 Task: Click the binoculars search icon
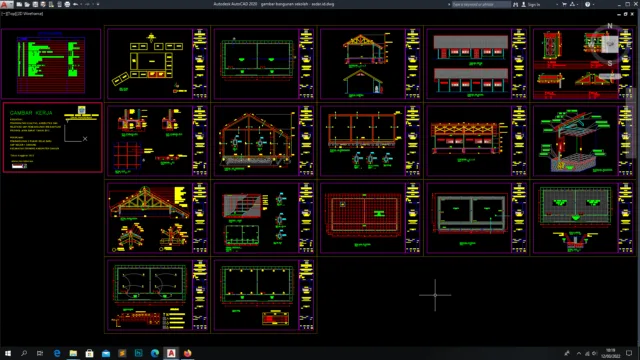516,4
